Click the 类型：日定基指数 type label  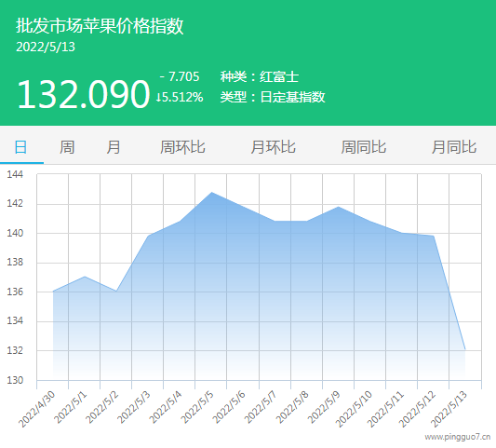[x=273, y=97]
